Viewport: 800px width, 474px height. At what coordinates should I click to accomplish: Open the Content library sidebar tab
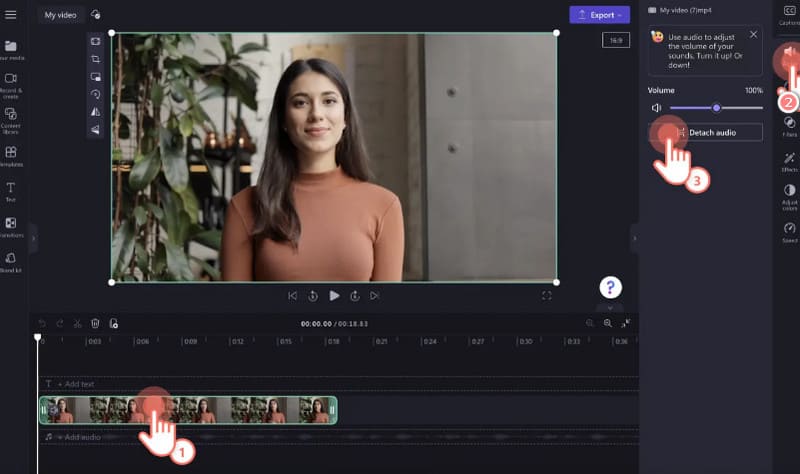[11, 120]
